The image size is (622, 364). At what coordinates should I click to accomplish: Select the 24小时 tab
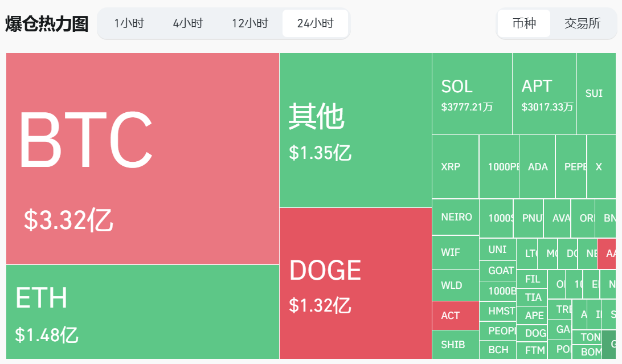tap(315, 23)
